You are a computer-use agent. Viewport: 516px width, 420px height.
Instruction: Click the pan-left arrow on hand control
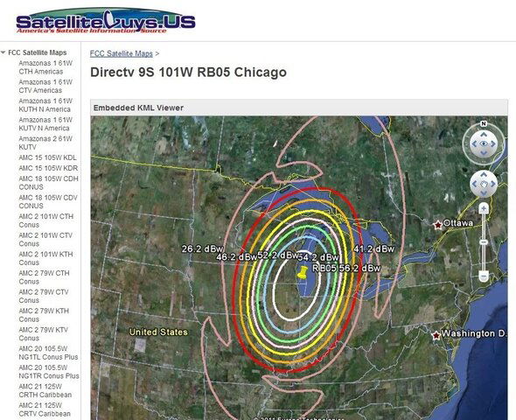click(474, 184)
